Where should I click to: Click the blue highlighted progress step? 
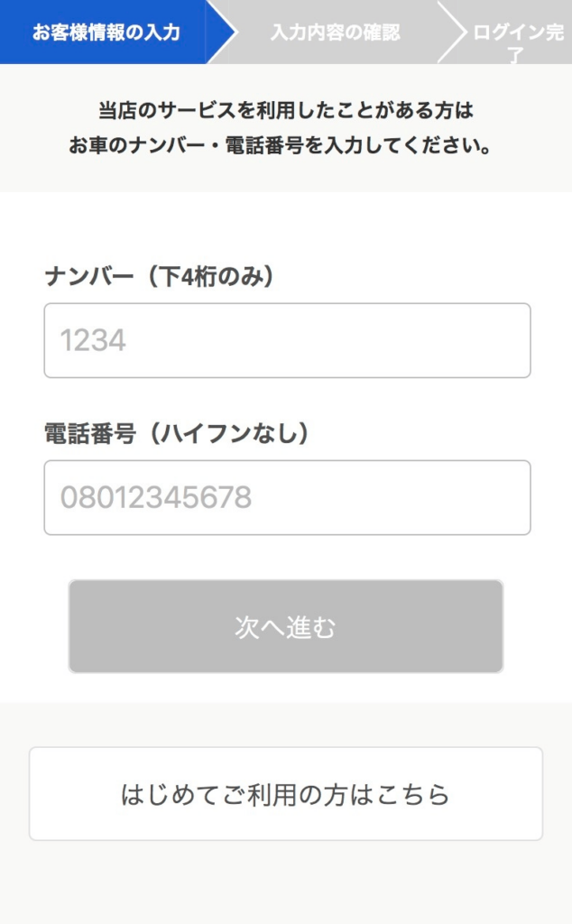pos(104,32)
